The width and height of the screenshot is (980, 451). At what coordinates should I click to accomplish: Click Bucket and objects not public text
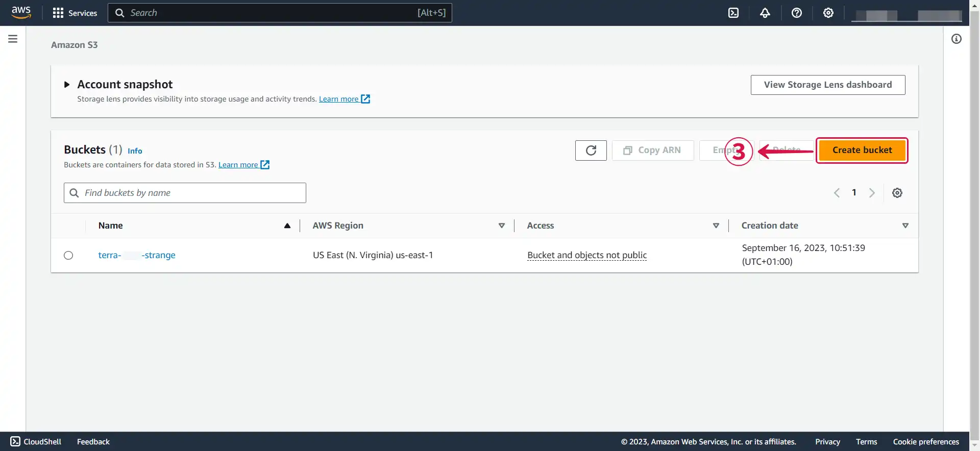tap(587, 255)
